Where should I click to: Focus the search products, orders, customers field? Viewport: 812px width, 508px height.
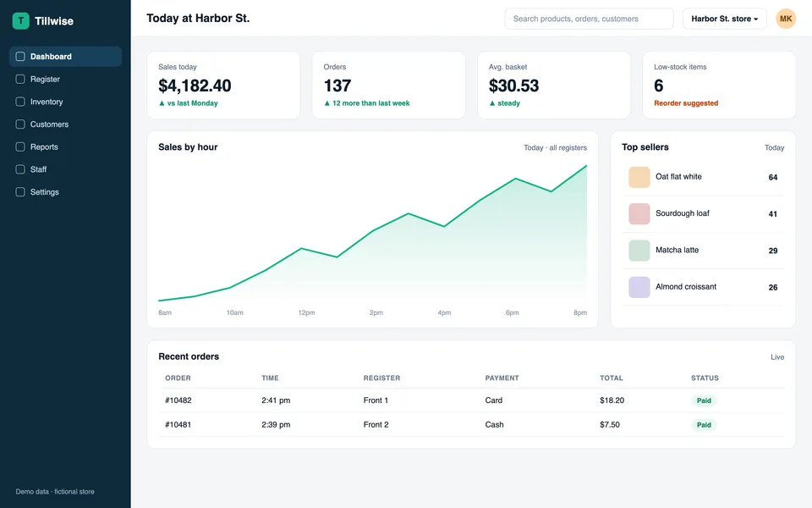(x=589, y=19)
